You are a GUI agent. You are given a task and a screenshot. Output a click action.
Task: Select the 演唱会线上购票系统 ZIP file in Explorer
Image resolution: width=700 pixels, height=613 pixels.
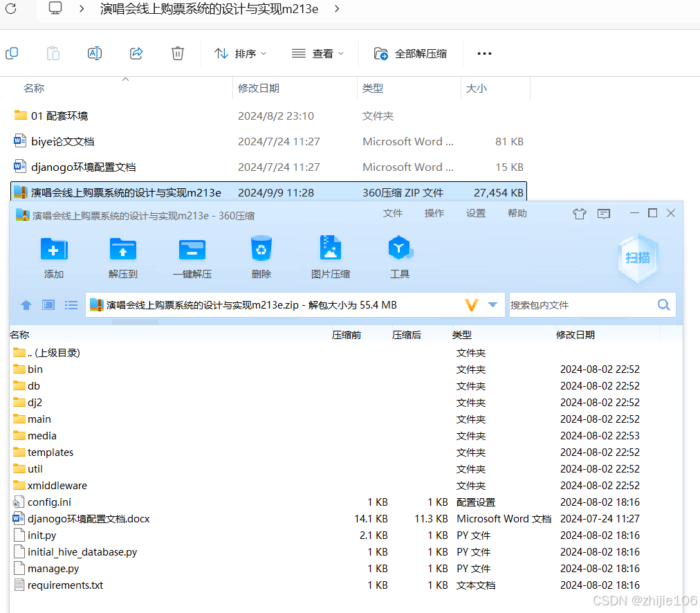(268, 192)
